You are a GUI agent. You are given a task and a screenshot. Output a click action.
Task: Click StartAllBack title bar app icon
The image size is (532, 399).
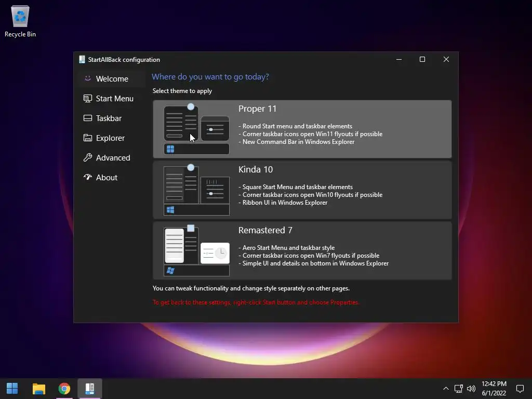82,59
